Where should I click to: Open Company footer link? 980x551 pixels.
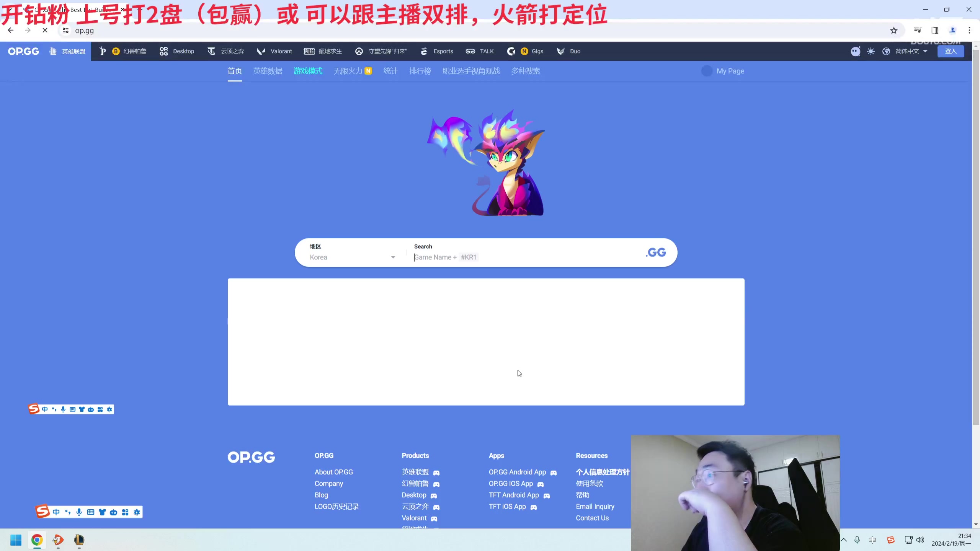point(329,484)
